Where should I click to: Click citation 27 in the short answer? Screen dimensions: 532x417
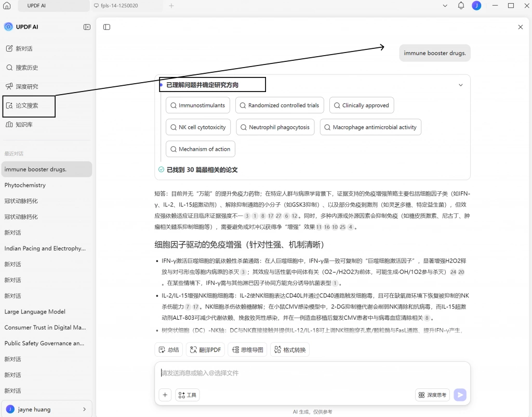pos(278,216)
